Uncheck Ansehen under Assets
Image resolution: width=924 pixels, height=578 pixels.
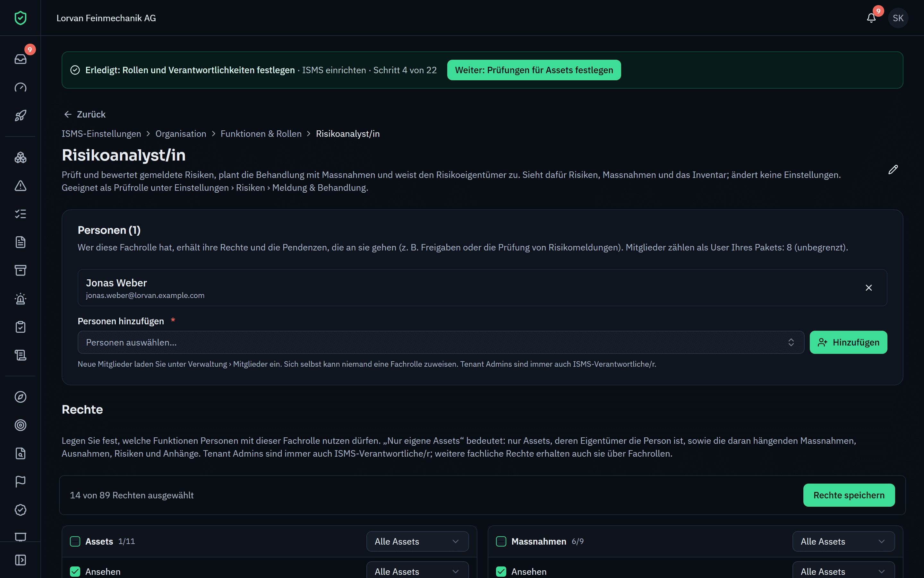tap(75, 572)
